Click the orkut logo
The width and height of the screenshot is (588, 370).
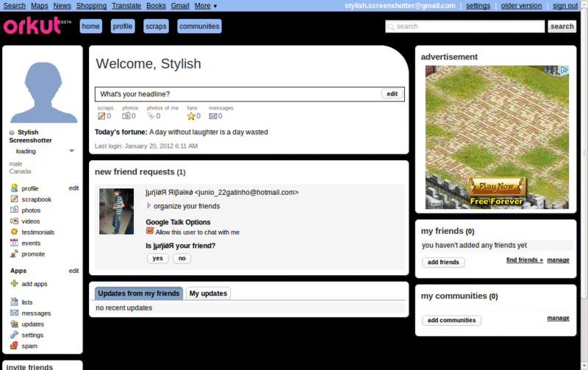tap(37, 26)
